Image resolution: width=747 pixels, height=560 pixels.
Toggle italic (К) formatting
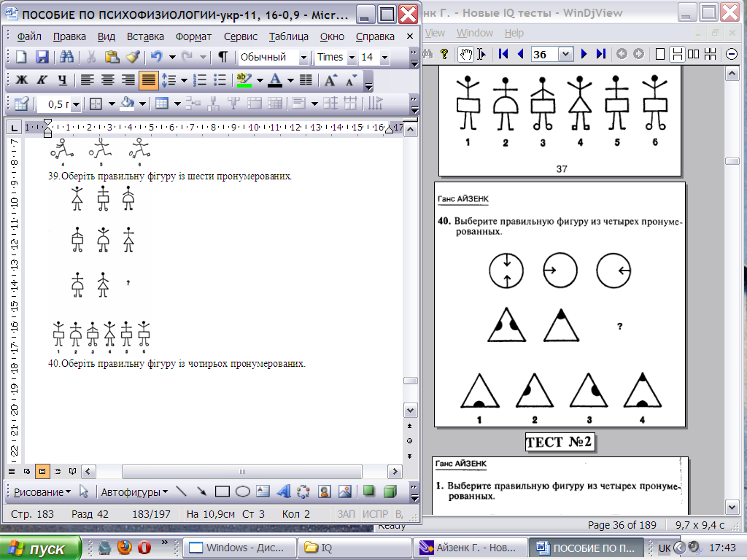pos(42,80)
